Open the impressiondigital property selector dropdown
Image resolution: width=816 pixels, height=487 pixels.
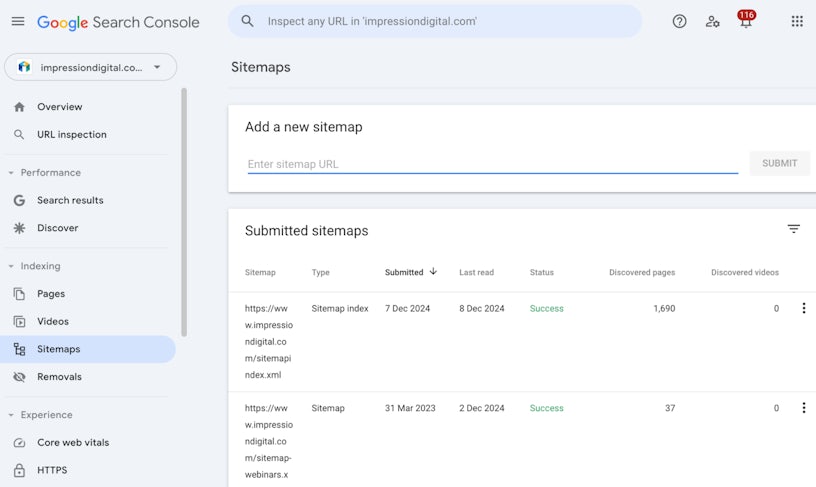(90, 67)
